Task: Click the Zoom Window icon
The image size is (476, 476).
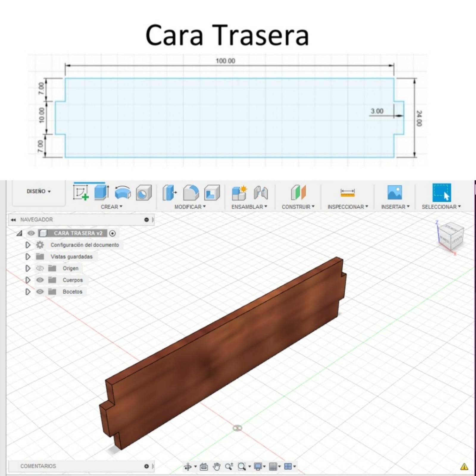Action: point(241,466)
